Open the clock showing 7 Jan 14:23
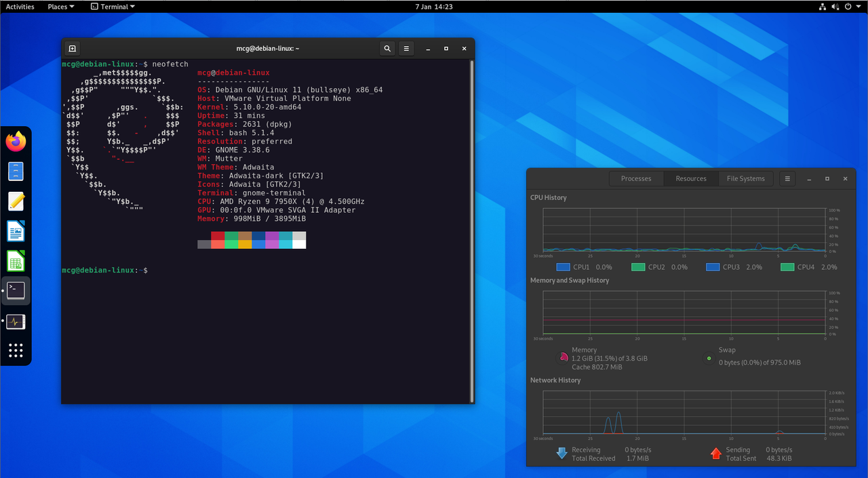Image resolution: width=868 pixels, height=478 pixels. pyautogui.click(x=434, y=7)
